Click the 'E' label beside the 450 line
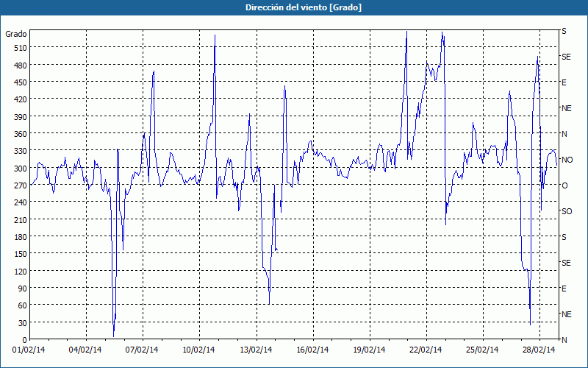 (x=564, y=82)
